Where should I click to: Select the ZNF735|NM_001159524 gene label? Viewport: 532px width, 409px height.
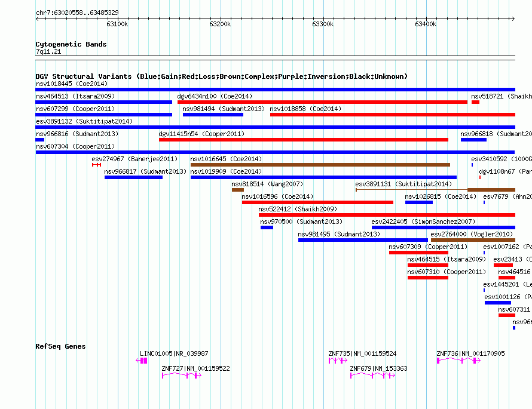pos(362,353)
